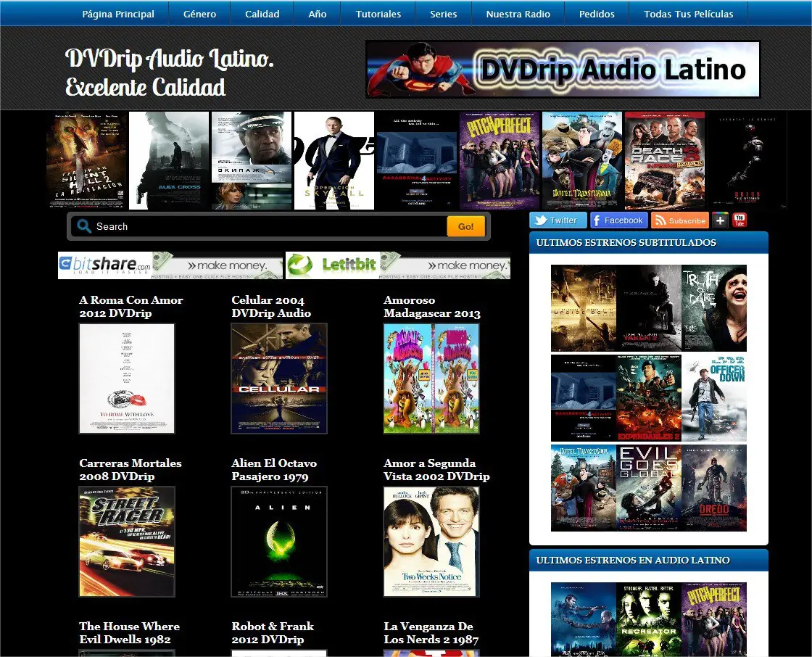Click the Upside Down subtitled poster

pos(584,308)
